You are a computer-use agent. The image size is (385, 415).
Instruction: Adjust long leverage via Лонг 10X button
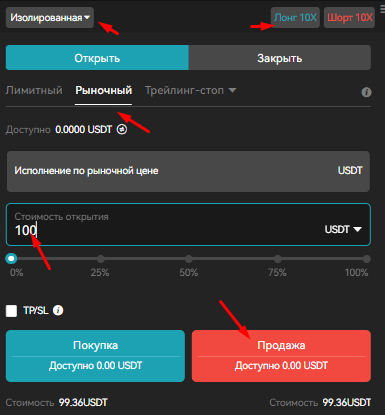click(295, 17)
